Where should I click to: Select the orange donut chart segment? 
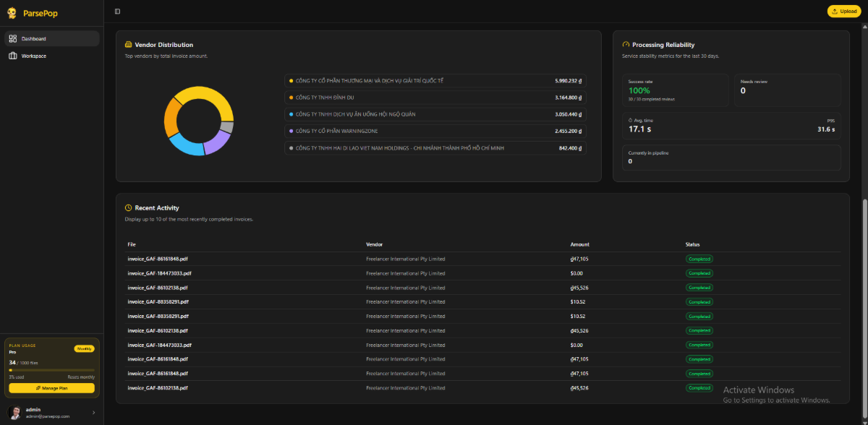tap(171, 118)
